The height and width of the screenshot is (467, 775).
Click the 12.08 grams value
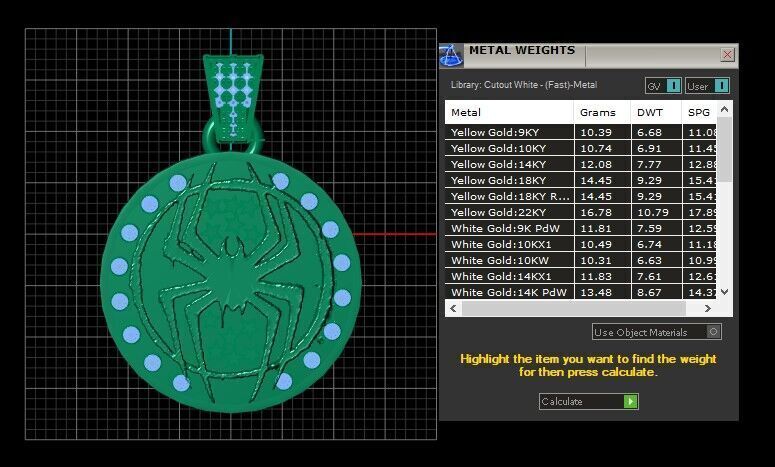(x=596, y=165)
